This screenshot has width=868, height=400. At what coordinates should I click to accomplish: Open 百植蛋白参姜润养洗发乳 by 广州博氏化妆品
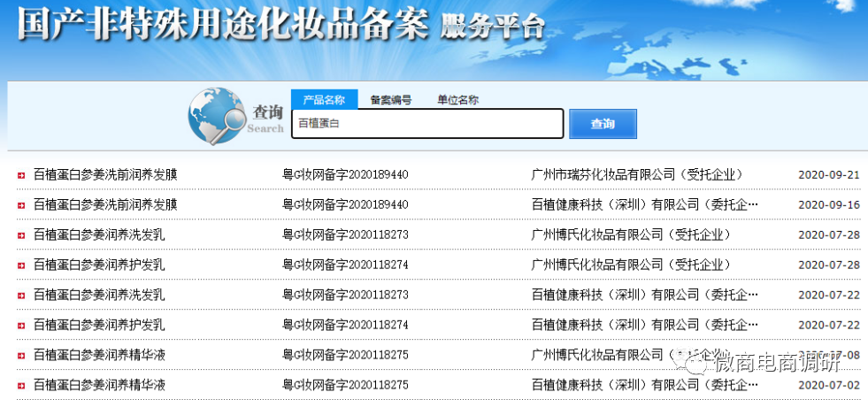click(99, 235)
